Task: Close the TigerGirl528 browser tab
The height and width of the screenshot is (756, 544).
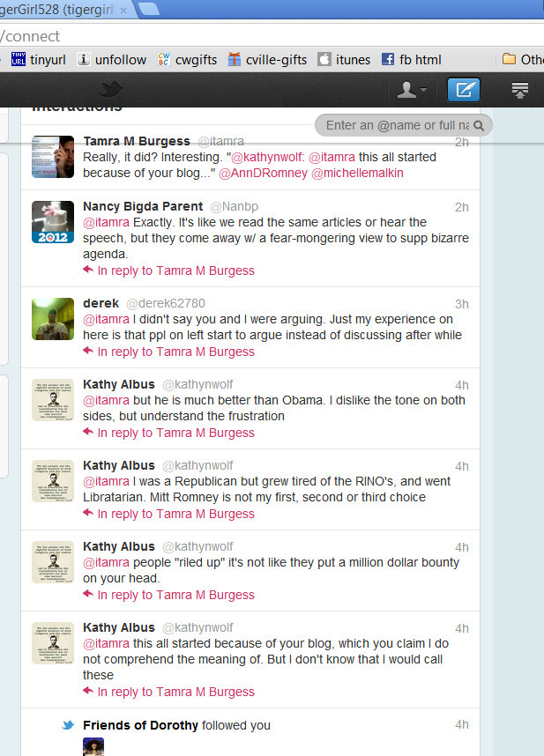Action: [x=123, y=10]
